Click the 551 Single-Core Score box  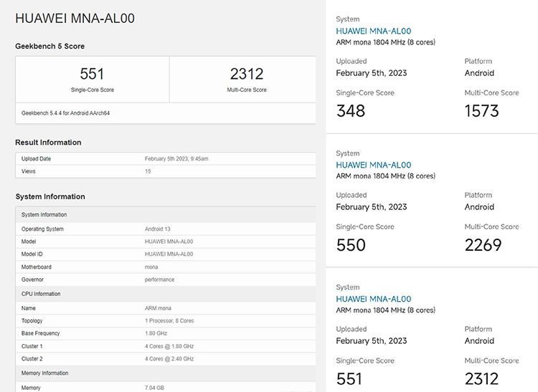point(92,79)
